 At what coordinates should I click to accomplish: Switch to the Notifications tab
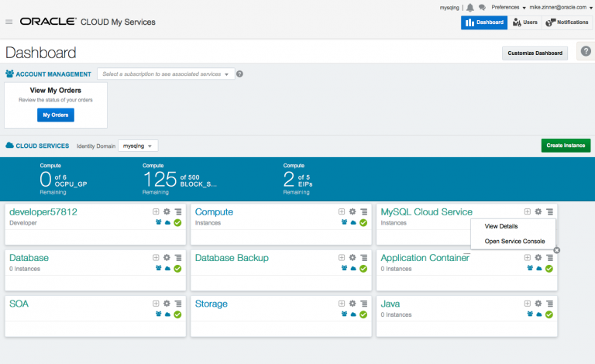pyautogui.click(x=567, y=22)
